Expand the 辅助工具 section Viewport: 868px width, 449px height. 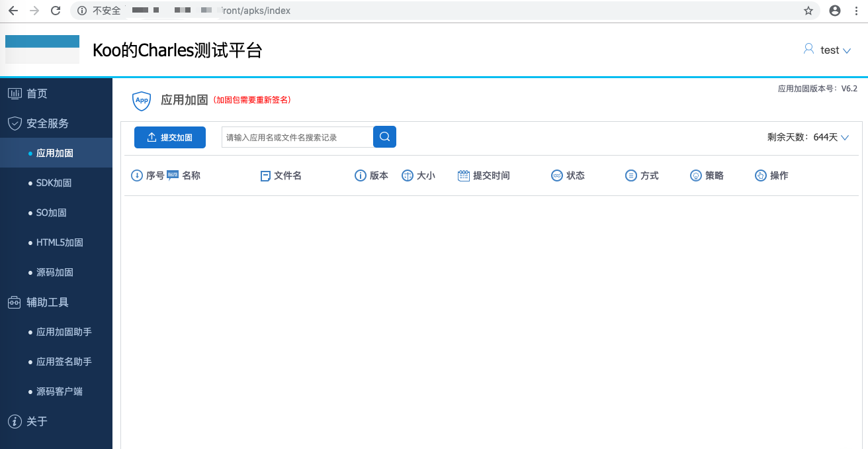tap(56, 302)
